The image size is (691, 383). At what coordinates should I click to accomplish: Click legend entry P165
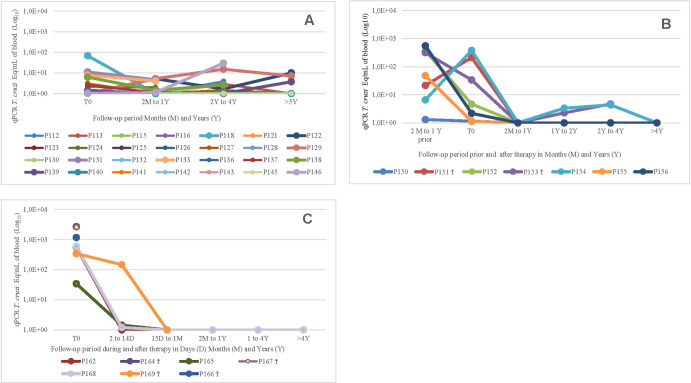pos(197,361)
